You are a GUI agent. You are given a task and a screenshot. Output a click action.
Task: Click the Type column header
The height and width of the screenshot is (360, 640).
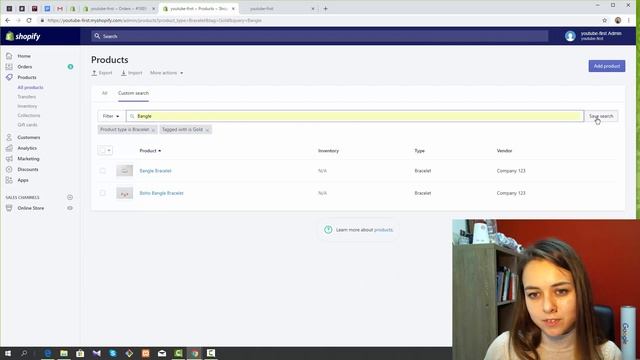pos(419,151)
